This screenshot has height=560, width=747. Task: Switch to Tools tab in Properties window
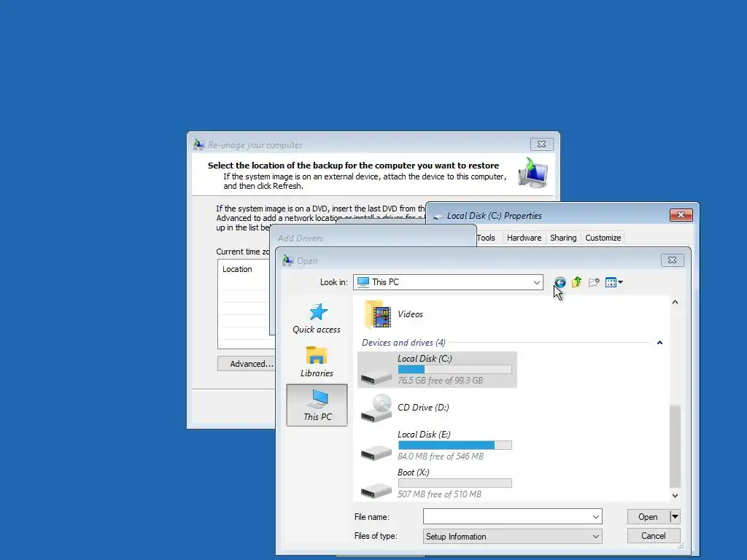coord(486,238)
